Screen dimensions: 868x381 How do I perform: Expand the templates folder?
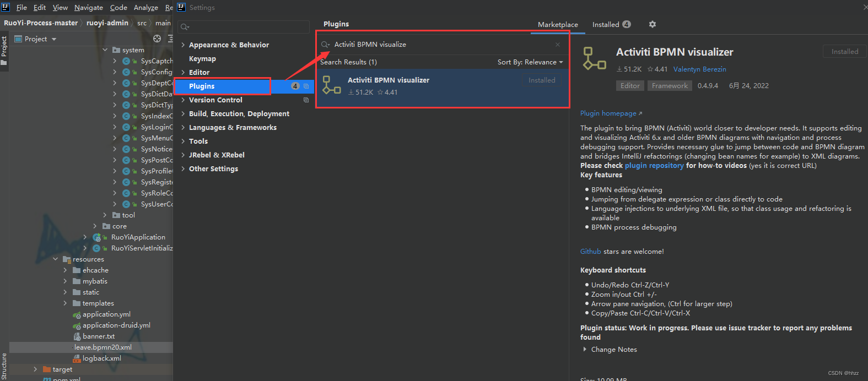pyautogui.click(x=65, y=303)
